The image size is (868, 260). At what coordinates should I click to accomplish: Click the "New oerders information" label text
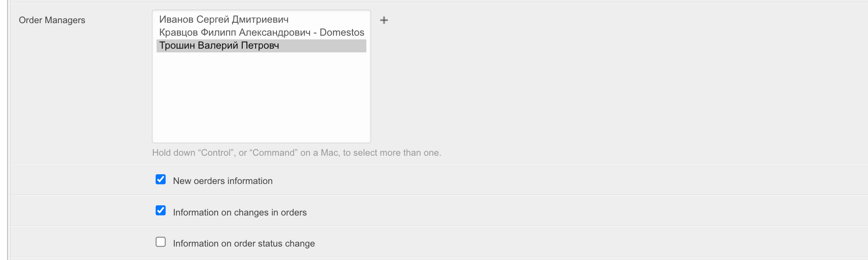222,181
